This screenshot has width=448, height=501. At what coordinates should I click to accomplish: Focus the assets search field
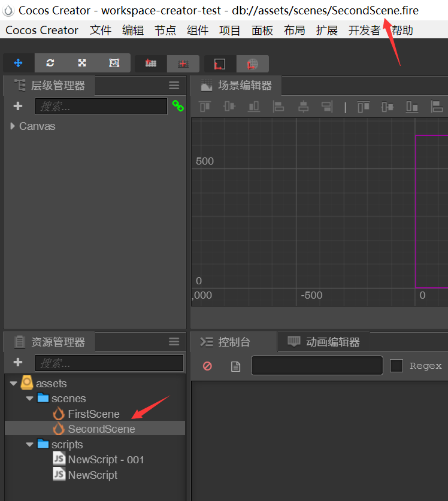click(110, 363)
